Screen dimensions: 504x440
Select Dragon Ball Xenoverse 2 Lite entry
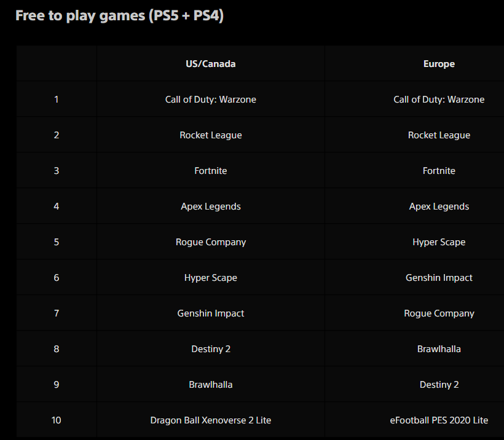(211, 420)
